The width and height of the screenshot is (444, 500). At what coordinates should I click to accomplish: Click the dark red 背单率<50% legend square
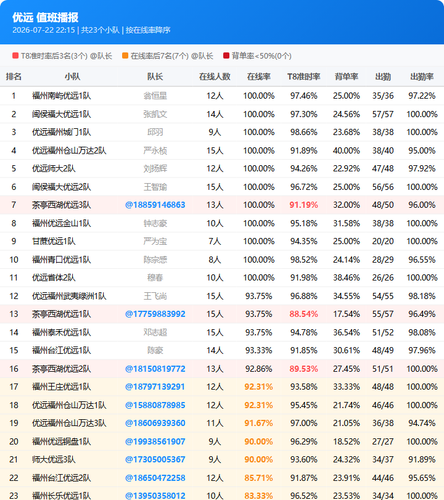(x=226, y=56)
